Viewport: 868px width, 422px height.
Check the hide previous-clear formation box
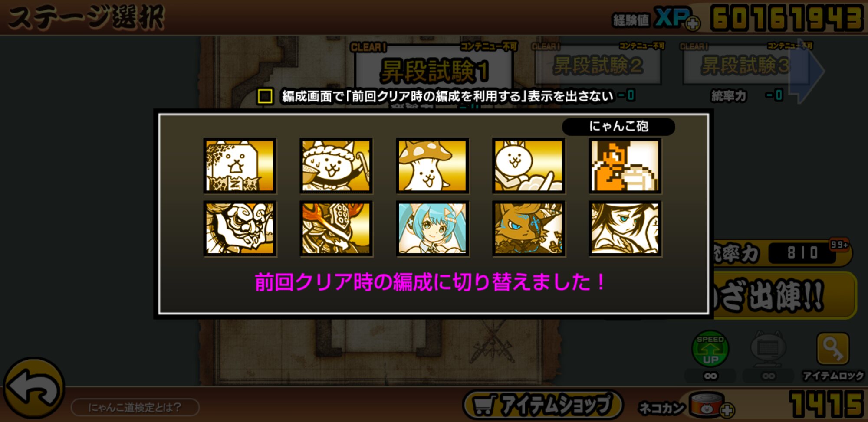pos(265,96)
